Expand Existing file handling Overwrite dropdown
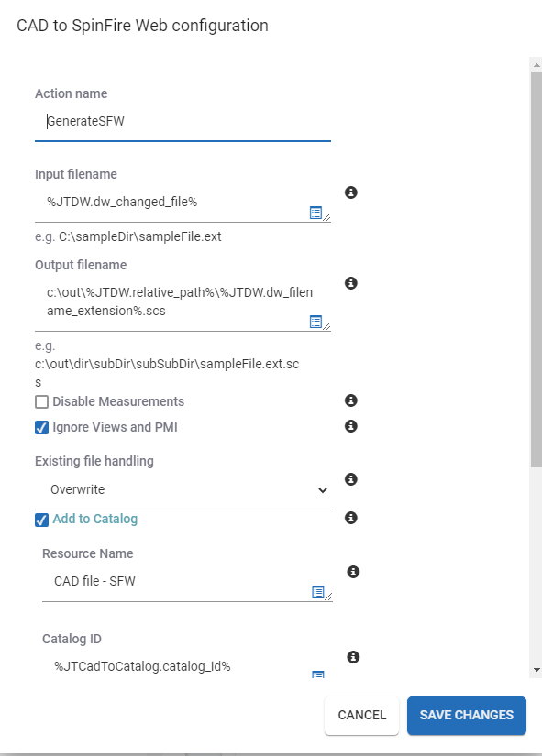The width and height of the screenshot is (542, 756). (183, 490)
